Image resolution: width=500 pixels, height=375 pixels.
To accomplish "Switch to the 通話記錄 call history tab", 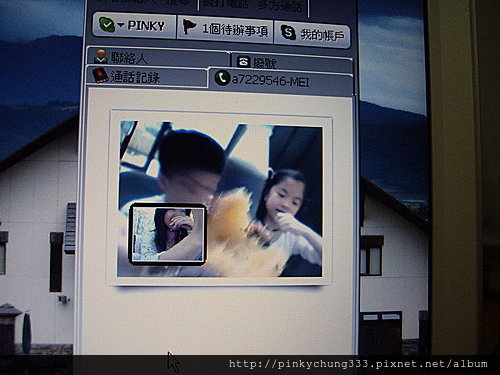I will coord(147,77).
